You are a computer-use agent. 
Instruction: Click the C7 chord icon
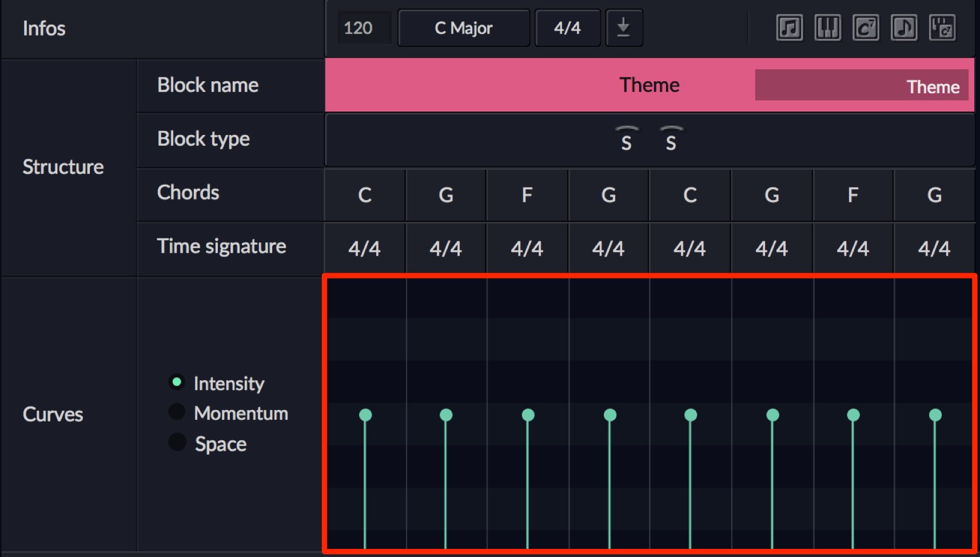pyautogui.click(x=866, y=27)
